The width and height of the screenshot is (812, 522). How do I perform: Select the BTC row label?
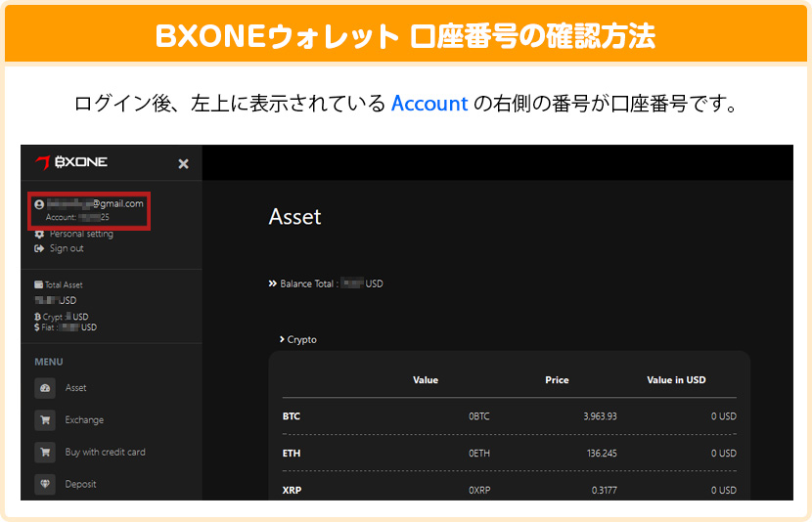[x=291, y=416]
